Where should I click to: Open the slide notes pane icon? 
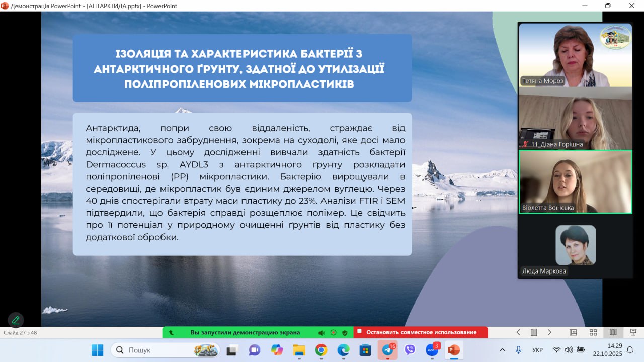click(534, 332)
